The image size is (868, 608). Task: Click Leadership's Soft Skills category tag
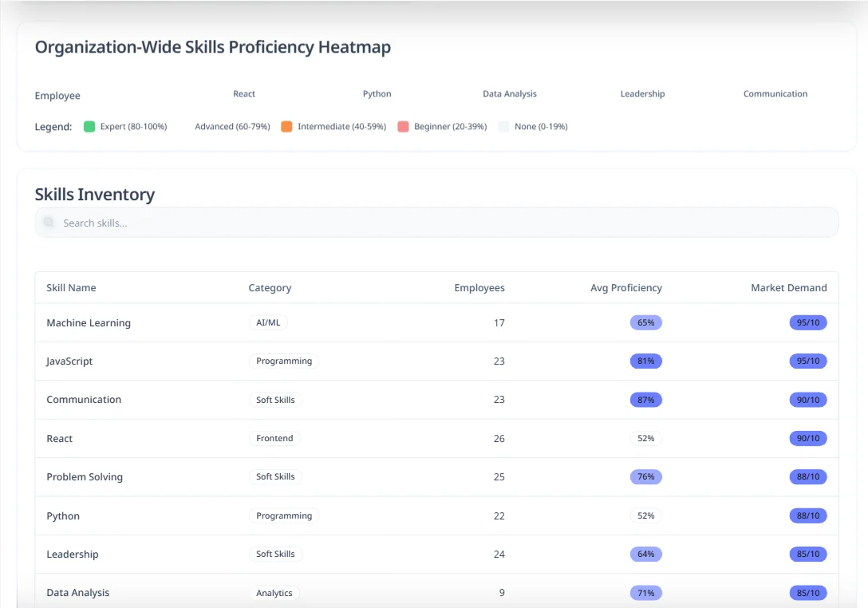[x=275, y=554]
